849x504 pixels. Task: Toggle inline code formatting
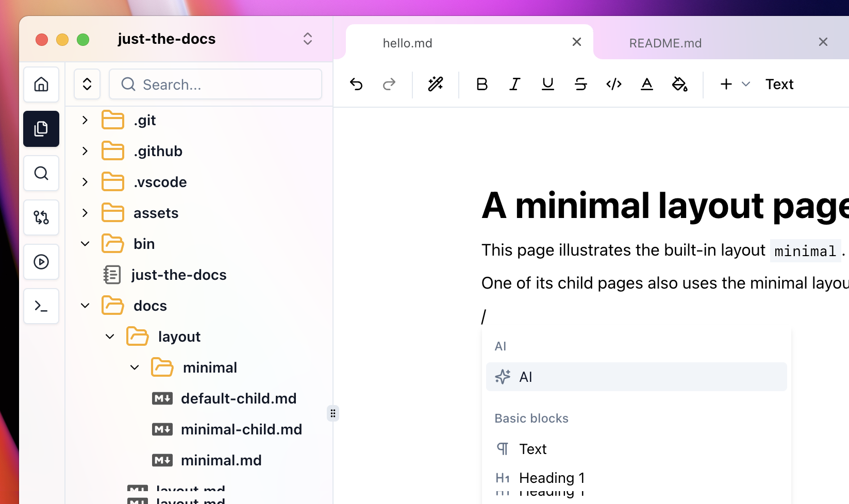[x=614, y=84]
